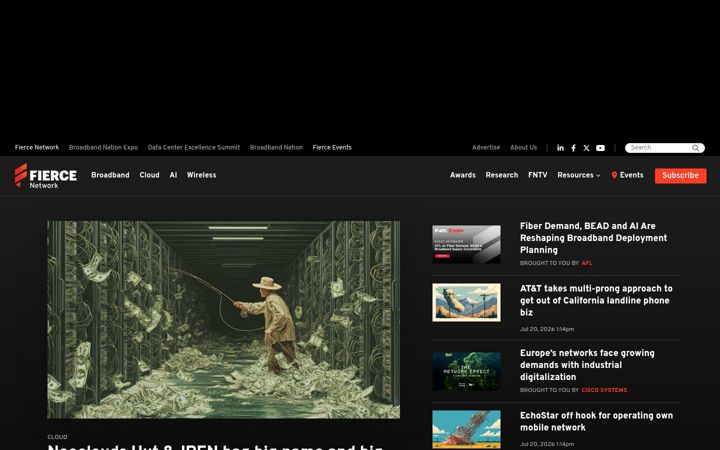Click the Fierce Network logo
This screenshot has width=720, height=450.
tap(46, 175)
